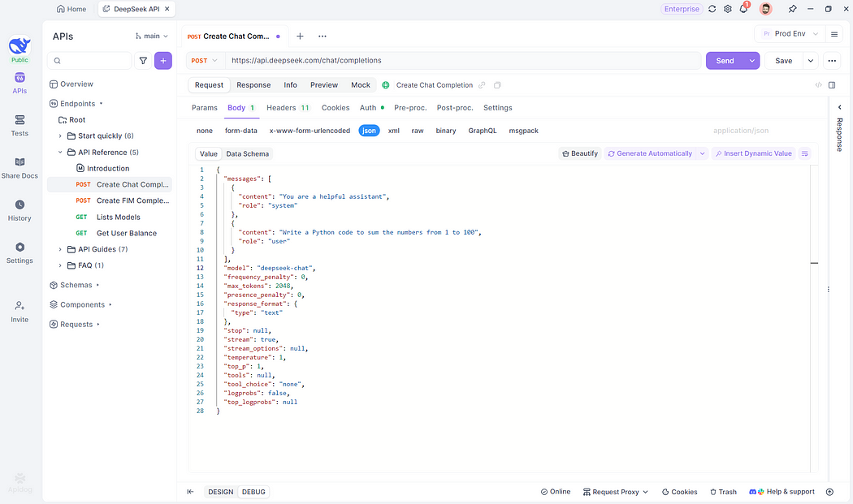Copy link icon next to Create Chat Completion
853x504 pixels.
[482, 85]
